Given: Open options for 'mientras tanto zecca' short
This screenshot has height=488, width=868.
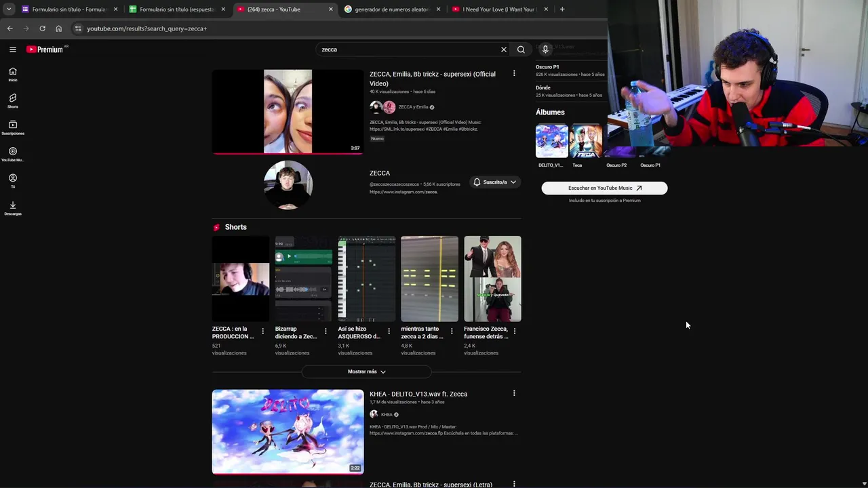Looking at the screenshot, I should pos(452,331).
